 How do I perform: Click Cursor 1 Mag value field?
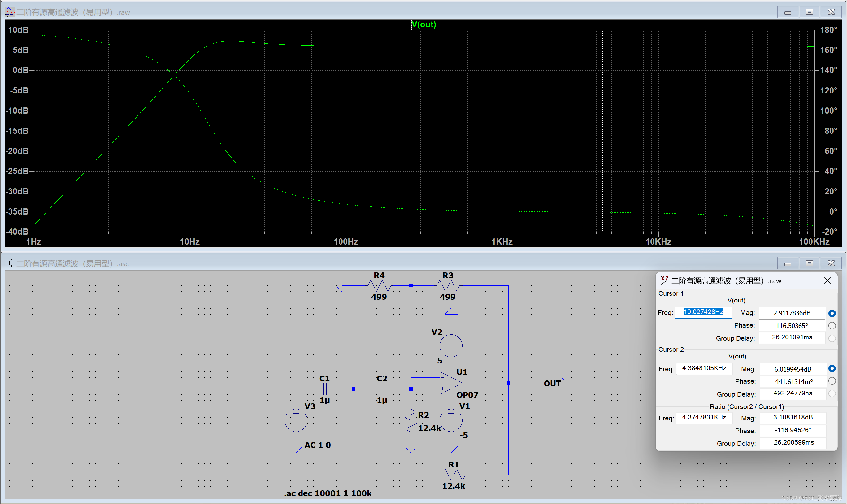pos(792,313)
